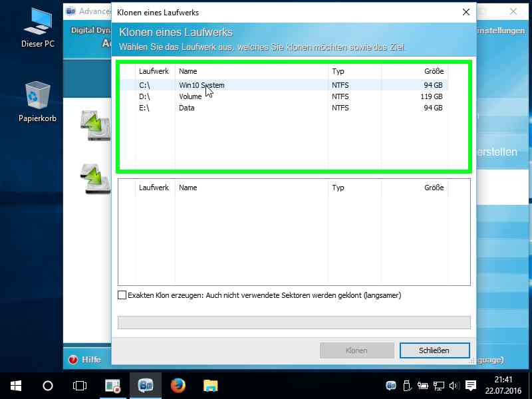Open the network tray icon

[x=438, y=386]
